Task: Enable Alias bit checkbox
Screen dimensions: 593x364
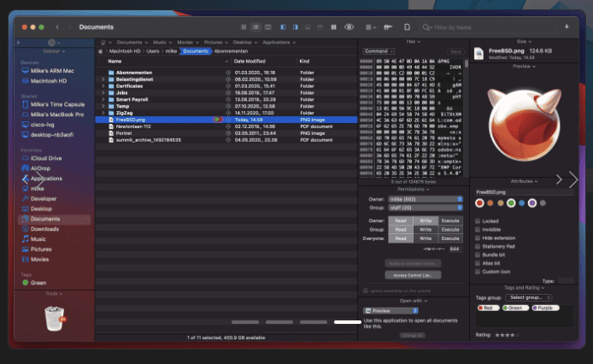Action: click(x=478, y=263)
